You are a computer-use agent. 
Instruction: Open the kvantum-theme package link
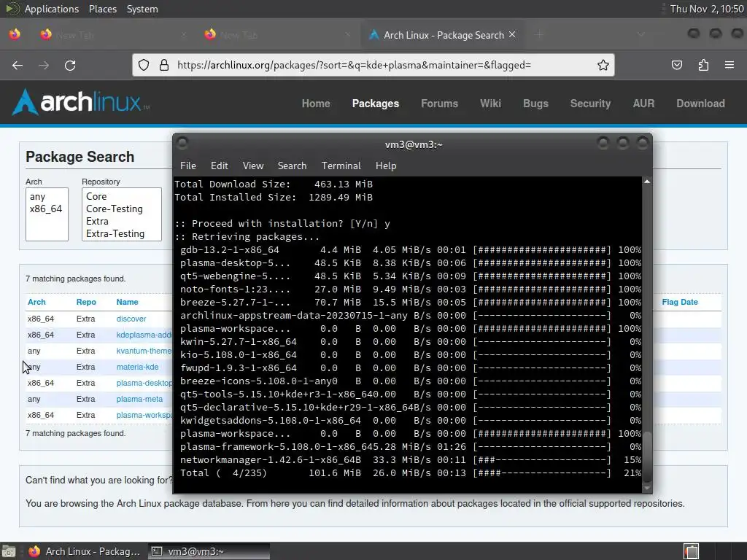[x=144, y=351]
